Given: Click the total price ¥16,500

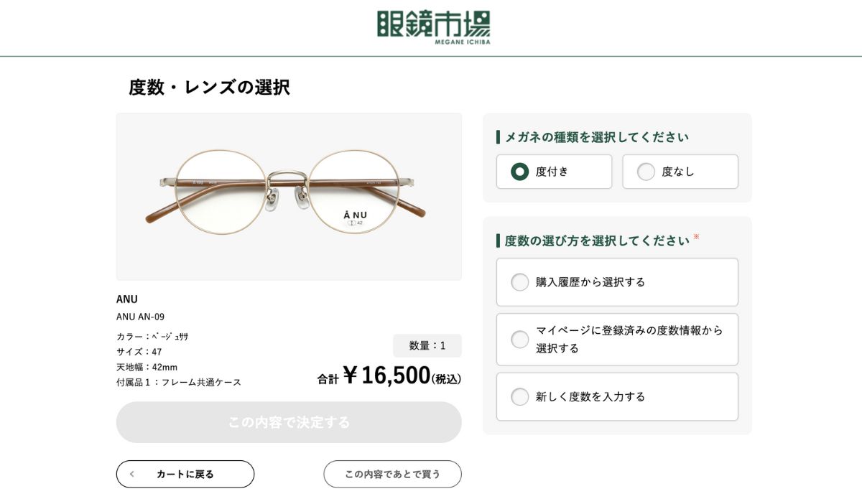Looking at the screenshot, I should [x=386, y=375].
